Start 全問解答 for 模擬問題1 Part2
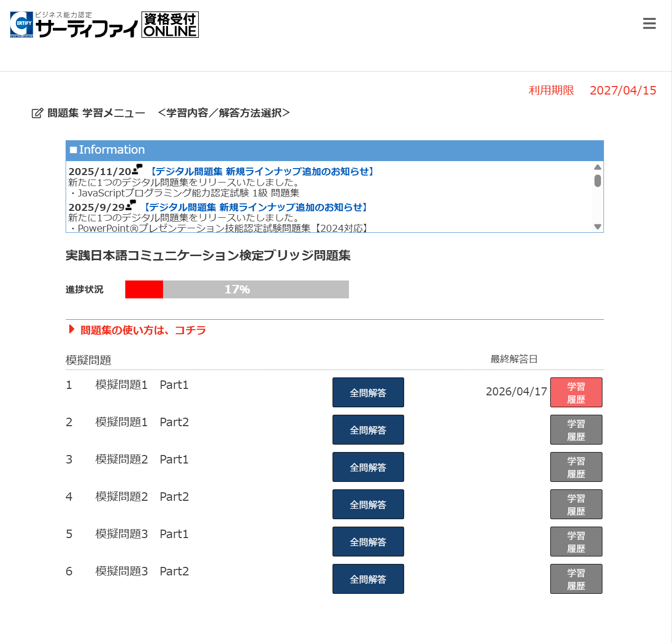The image size is (672, 643). coord(368,430)
